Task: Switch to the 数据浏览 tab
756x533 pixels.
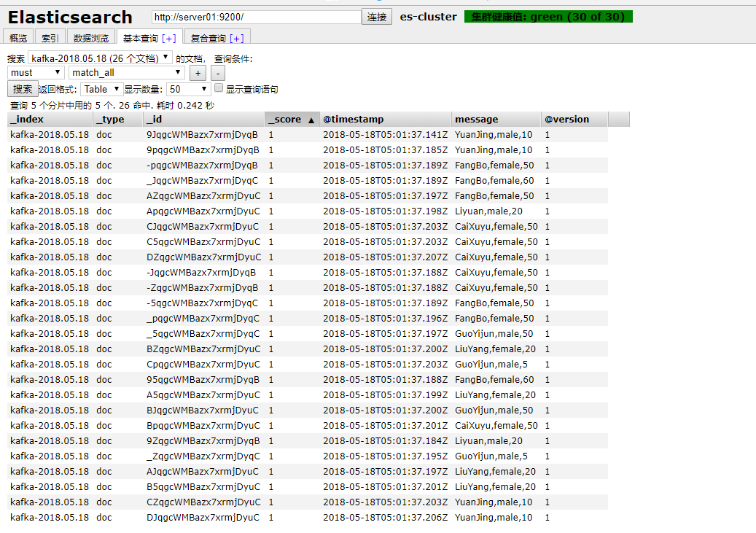Action: [x=90, y=38]
